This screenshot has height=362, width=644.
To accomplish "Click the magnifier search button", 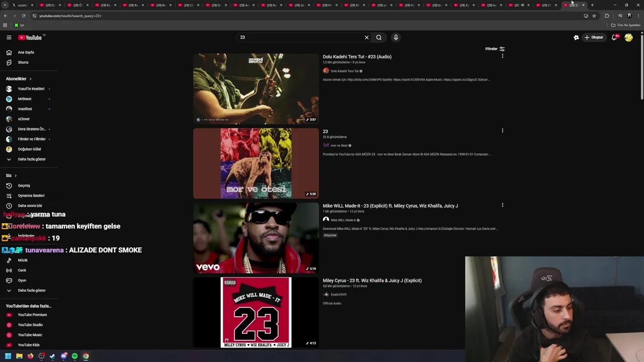I will click(379, 37).
